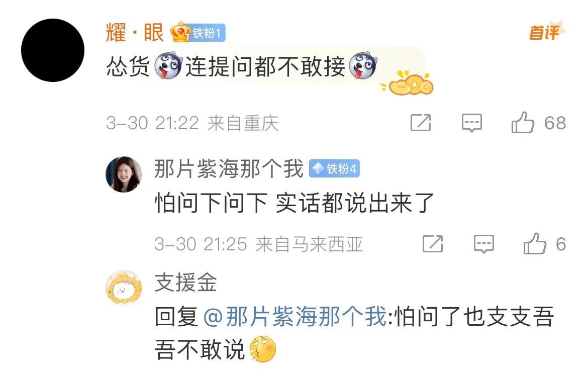Tap the 68 like count

click(x=555, y=123)
